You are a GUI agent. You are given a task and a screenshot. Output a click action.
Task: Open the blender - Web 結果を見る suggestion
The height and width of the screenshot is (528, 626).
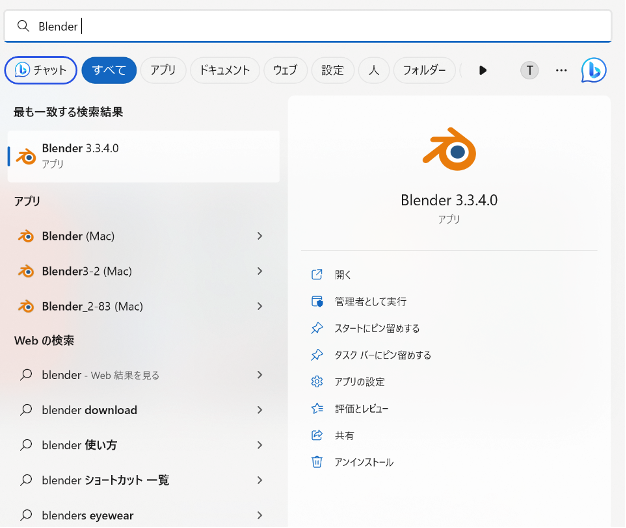144,375
